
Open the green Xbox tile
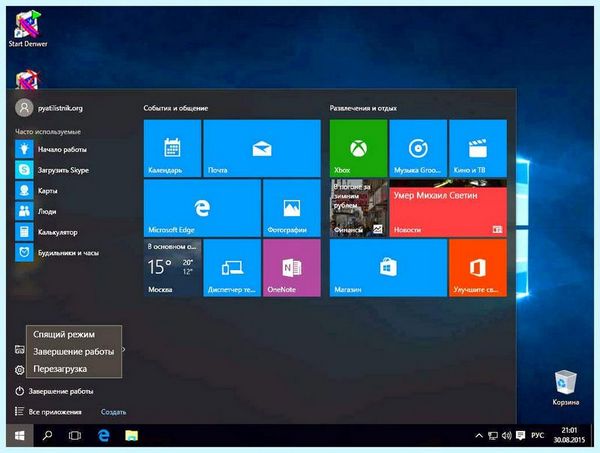click(x=359, y=148)
